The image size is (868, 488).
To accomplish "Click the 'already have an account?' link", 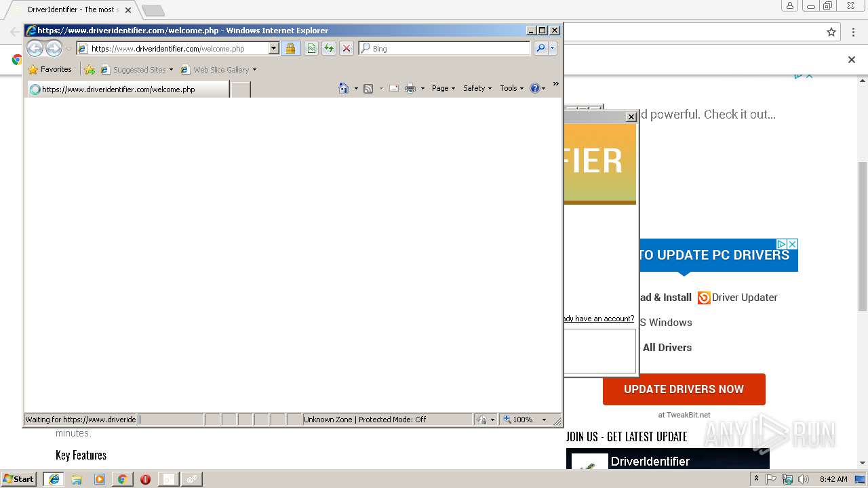I will click(x=598, y=319).
